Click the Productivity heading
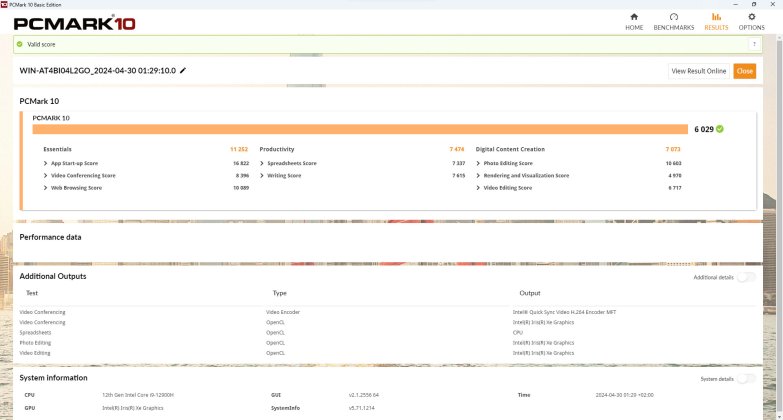 coord(277,149)
